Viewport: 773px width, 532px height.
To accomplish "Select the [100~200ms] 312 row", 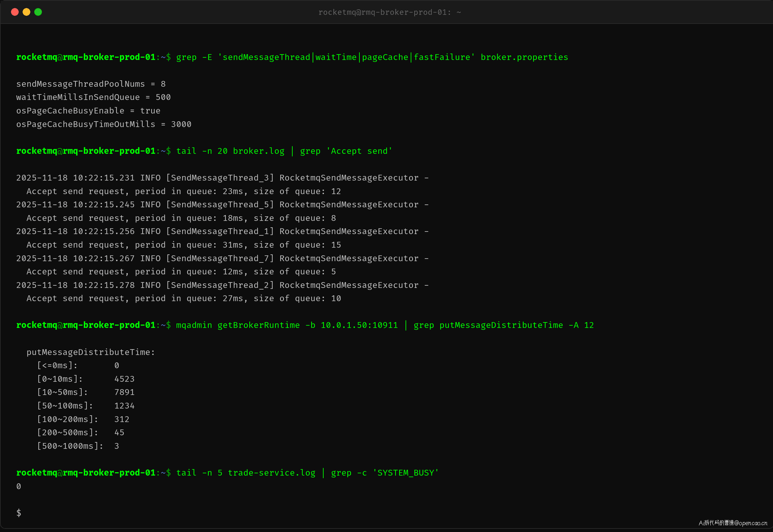I will click(x=83, y=419).
